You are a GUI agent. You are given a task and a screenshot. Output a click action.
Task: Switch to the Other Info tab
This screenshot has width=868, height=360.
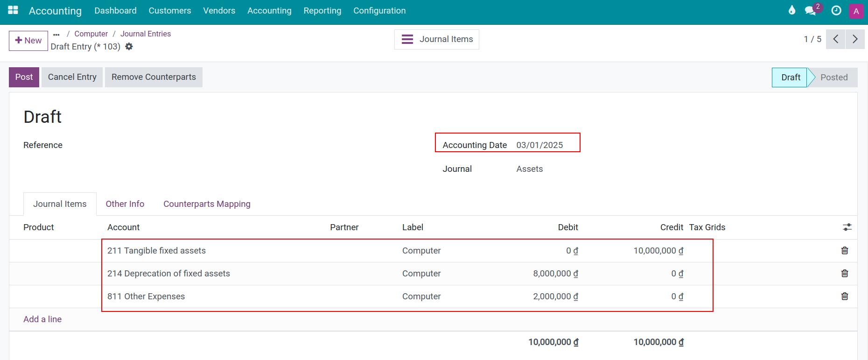125,204
